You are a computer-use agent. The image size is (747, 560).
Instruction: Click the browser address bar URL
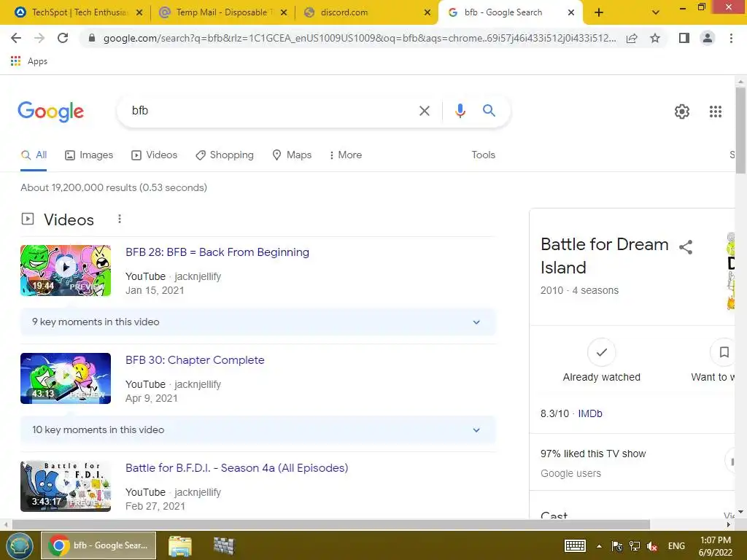(x=359, y=38)
